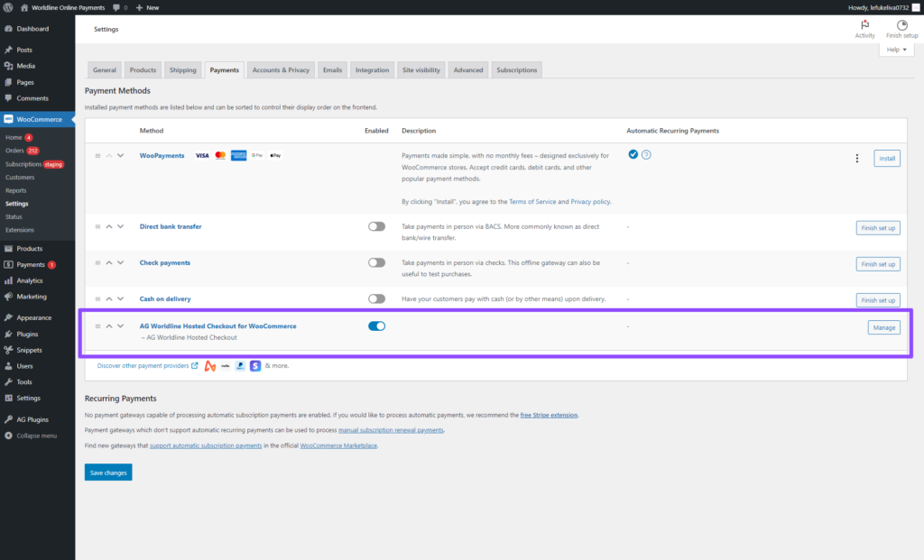The width and height of the screenshot is (924, 560).
Task: Enable Direct bank transfer toggle
Action: 376,226
